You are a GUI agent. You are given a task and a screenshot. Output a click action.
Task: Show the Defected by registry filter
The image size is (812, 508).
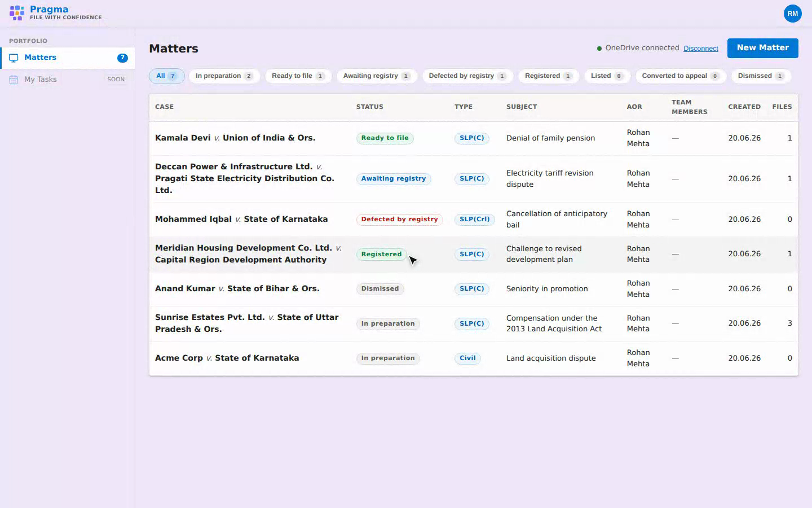(x=467, y=76)
